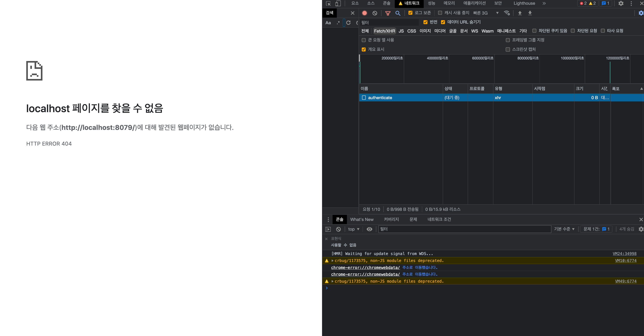The height and width of the screenshot is (336, 644).
Task: Open network search magnifier icon
Action: pyautogui.click(x=398, y=13)
